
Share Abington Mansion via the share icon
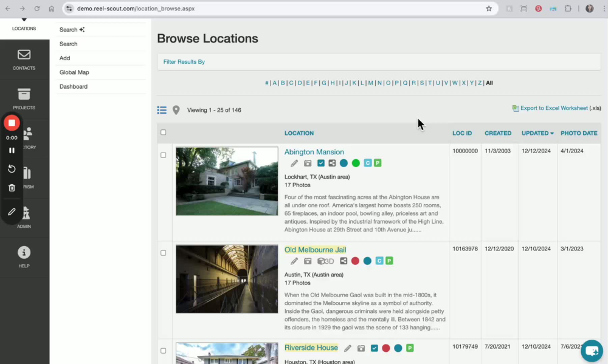pyautogui.click(x=333, y=163)
